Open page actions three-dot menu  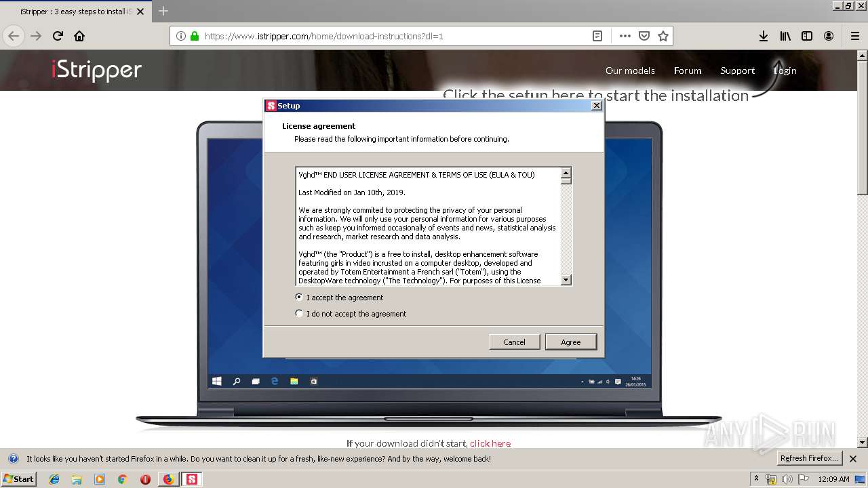click(625, 36)
